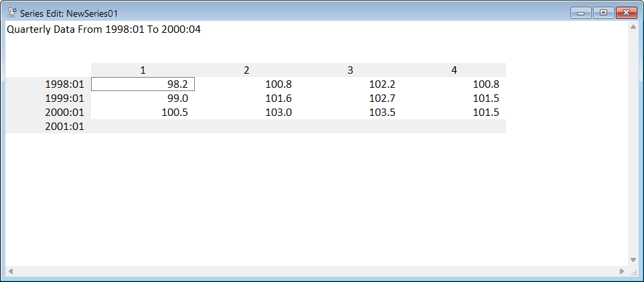Viewport: 644px width, 282px height.
Task: Select the column 1 header
Action: pos(143,70)
